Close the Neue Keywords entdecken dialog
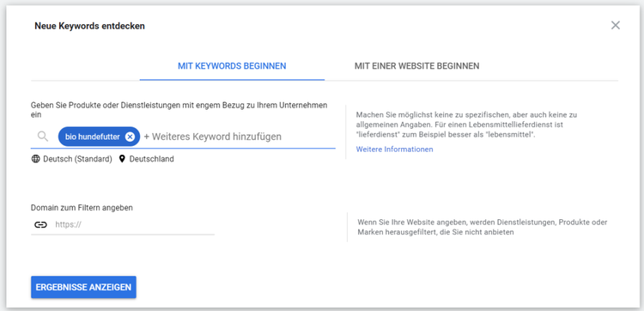Screen dimensions: 644x311 [x=615, y=26]
